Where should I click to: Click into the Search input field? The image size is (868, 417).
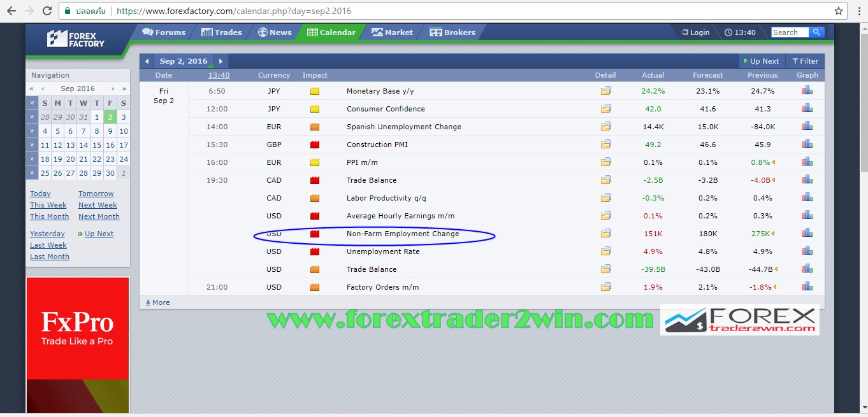[x=789, y=32]
